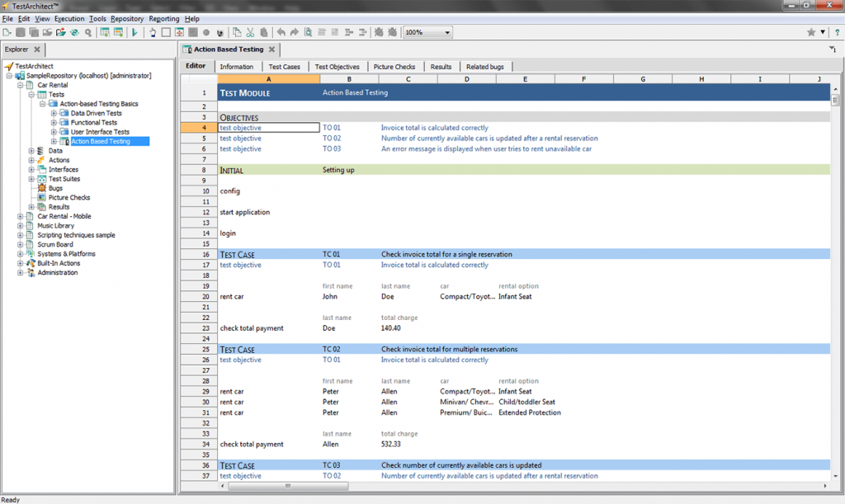Expand the Functional Tests folder

click(54, 122)
